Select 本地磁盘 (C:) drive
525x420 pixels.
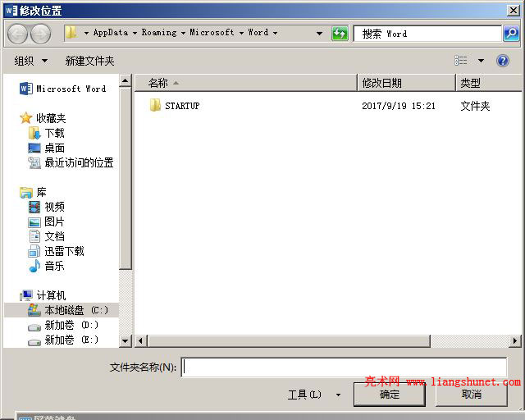pos(62,310)
